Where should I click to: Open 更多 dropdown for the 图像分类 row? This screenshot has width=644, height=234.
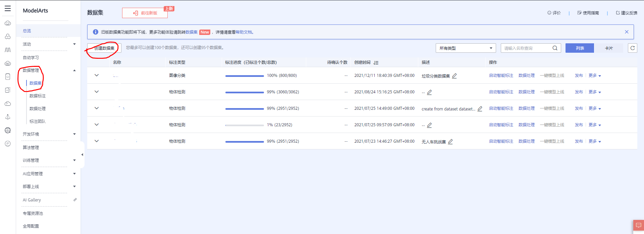(595, 76)
